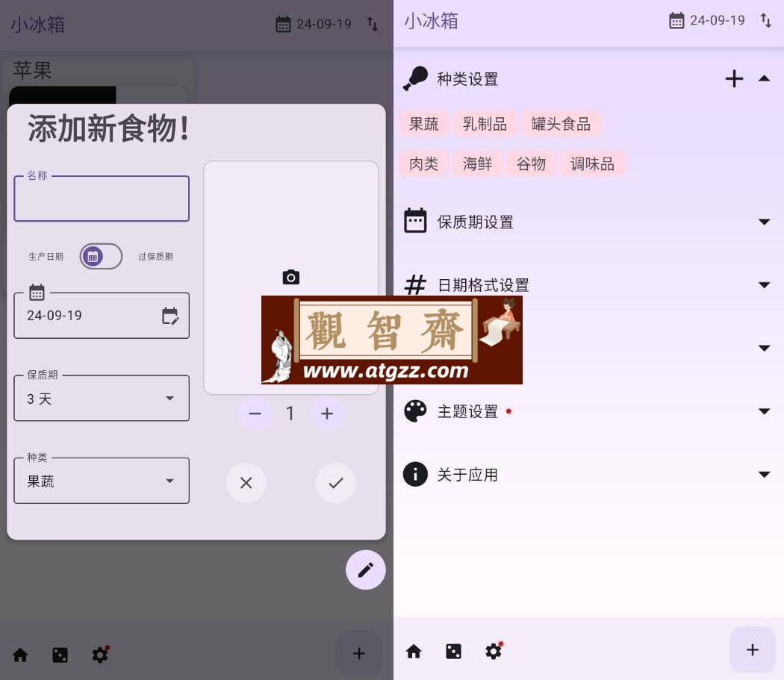The height and width of the screenshot is (680, 784).
Task: Select the 海鲜 category chip
Action: coord(478,163)
